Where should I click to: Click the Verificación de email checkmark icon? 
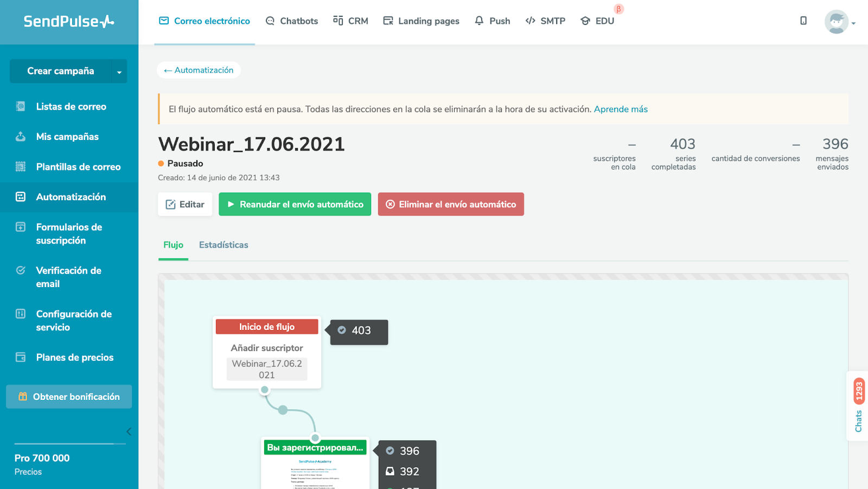[x=21, y=270]
